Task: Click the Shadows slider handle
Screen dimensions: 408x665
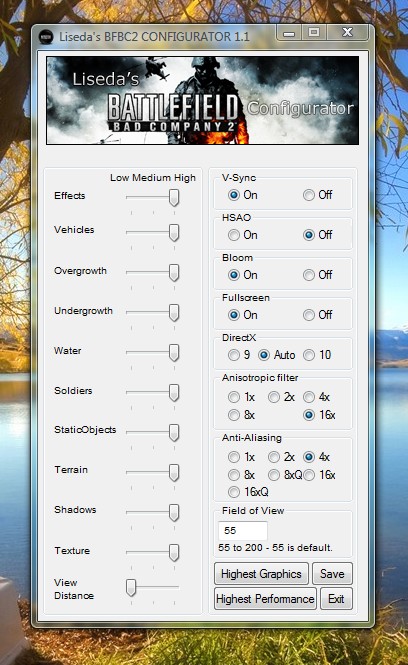Action: tap(174, 513)
